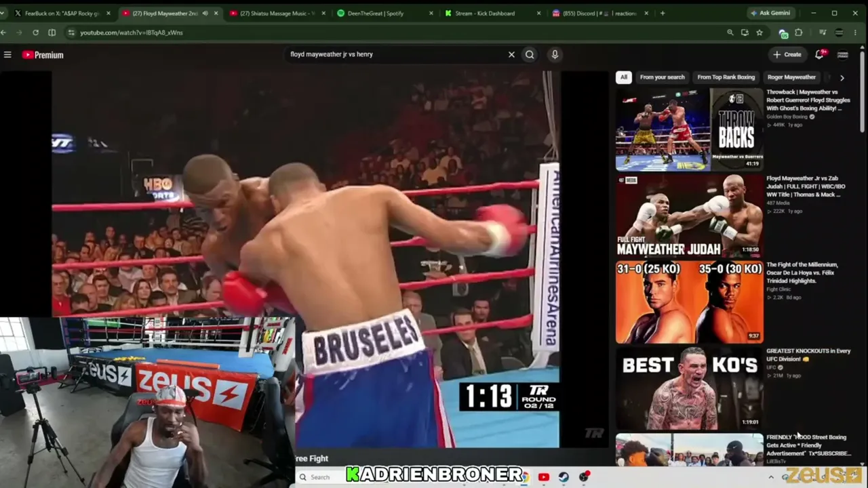Select the All filter chip
Image resolution: width=868 pixels, height=488 pixels.
(x=624, y=77)
